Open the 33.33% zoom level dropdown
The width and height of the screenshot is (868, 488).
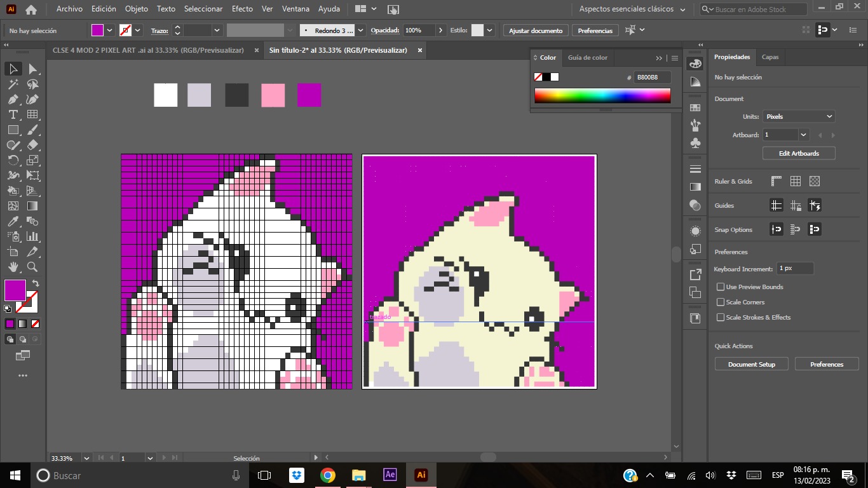pyautogui.click(x=87, y=458)
